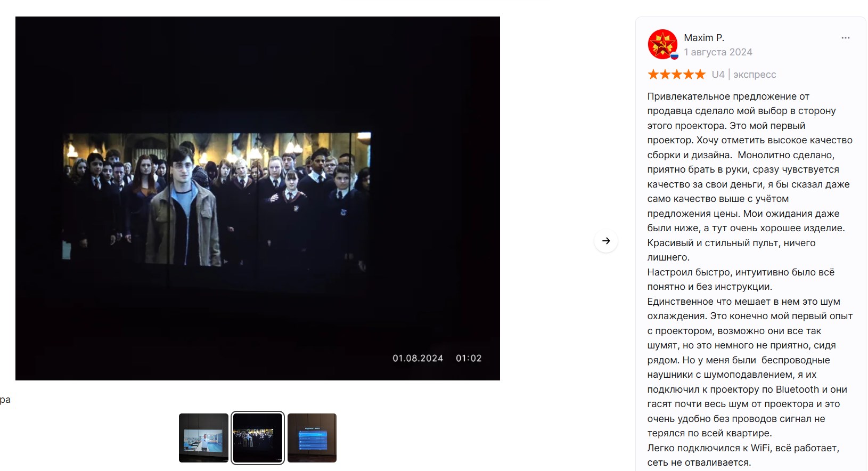Click the 01:02 time stamp on photo
868x471 pixels.
(469, 359)
